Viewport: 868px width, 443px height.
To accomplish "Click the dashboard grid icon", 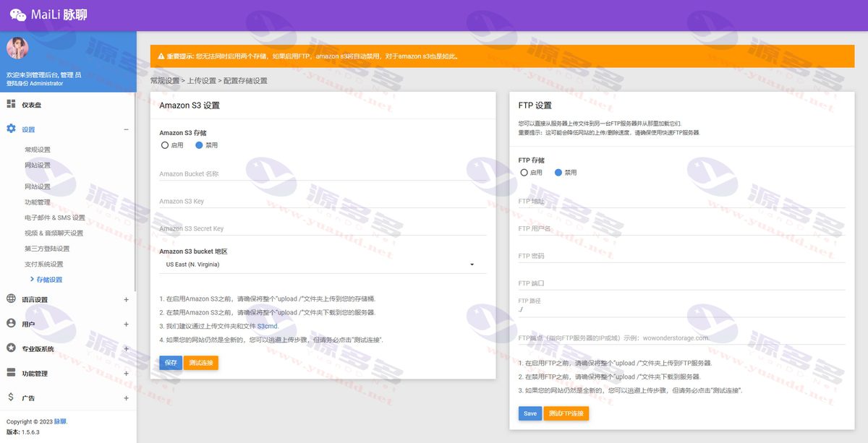I will click(11, 104).
